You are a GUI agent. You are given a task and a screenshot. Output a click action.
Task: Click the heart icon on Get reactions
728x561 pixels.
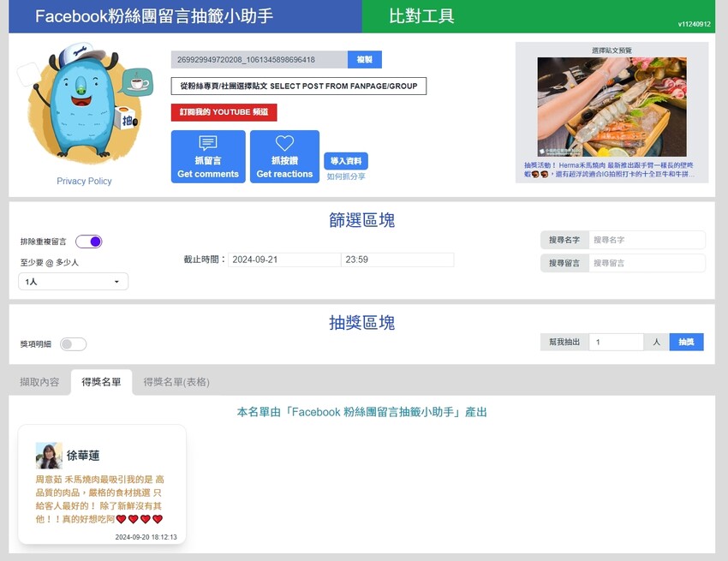pyautogui.click(x=284, y=142)
